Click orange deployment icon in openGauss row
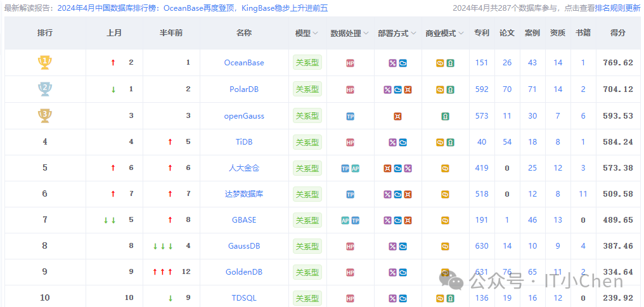The height and width of the screenshot is (307, 644). coord(397,116)
